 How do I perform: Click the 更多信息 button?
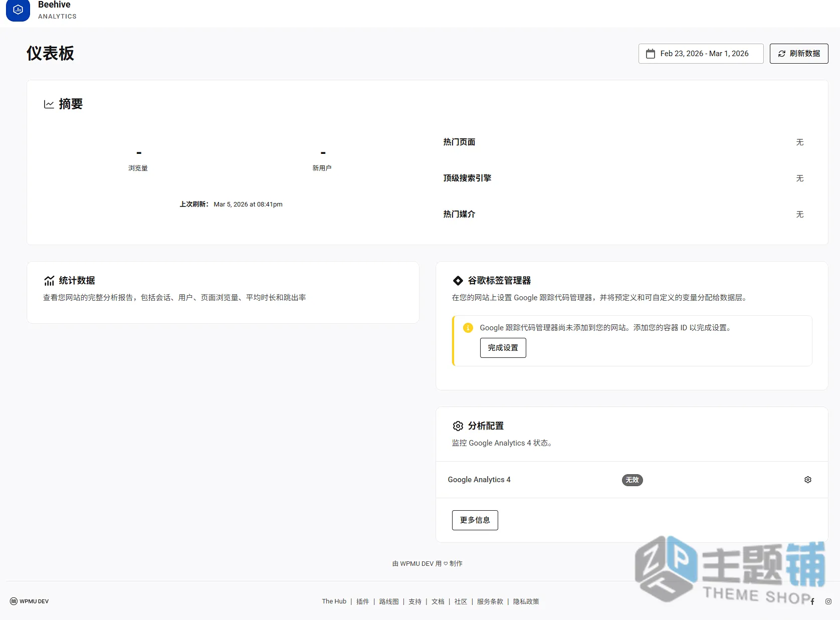coord(475,520)
